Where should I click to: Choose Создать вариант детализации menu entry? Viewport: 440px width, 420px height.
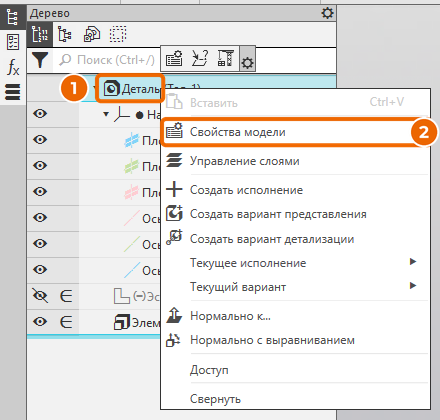click(x=295, y=239)
